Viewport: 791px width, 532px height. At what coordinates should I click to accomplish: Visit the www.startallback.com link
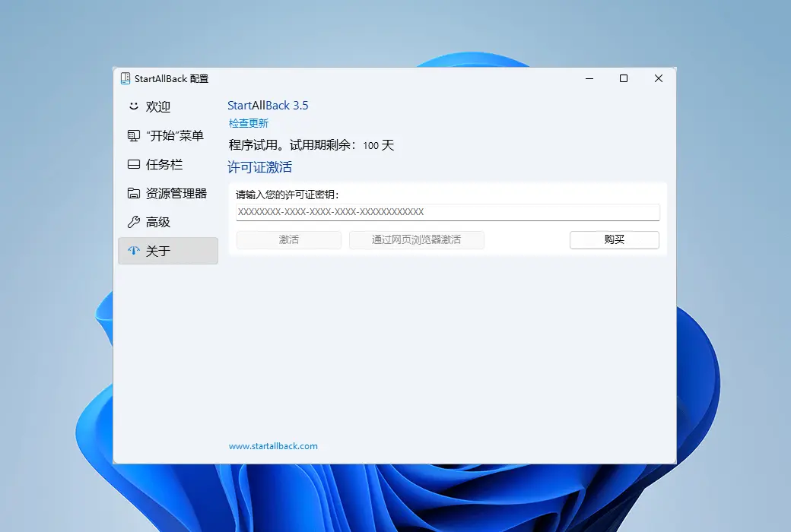click(x=272, y=446)
